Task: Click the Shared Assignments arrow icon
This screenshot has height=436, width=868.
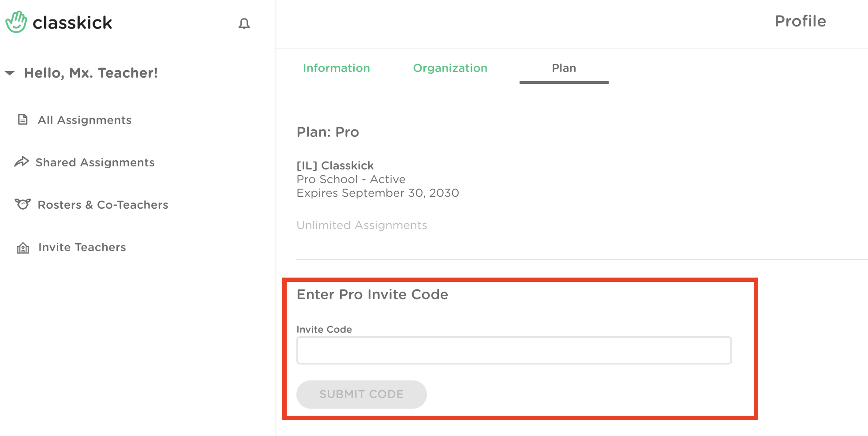Action: pyautogui.click(x=22, y=162)
